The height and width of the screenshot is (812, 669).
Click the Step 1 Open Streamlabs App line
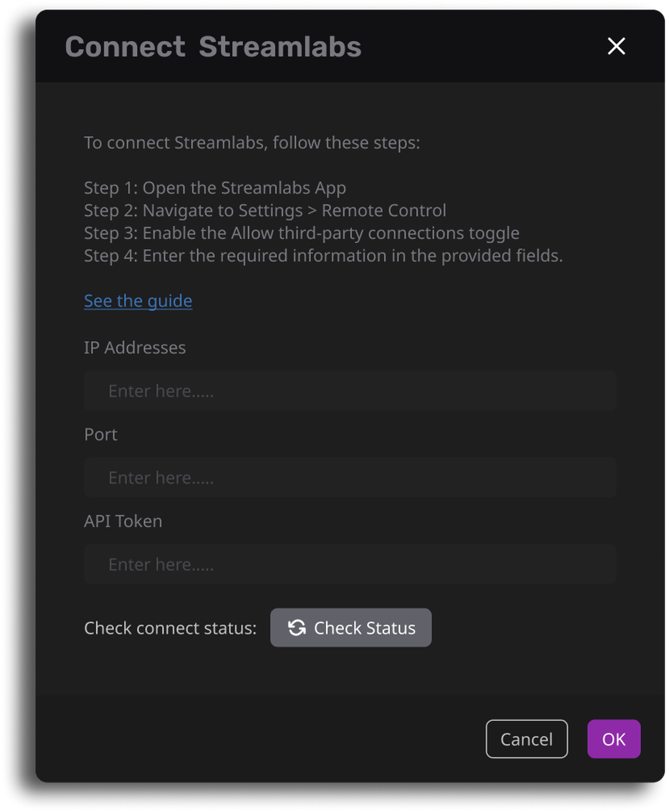[215, 188]
